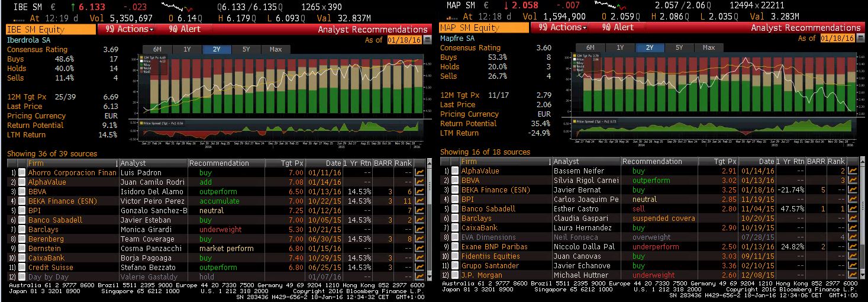Open report icon beside Fidentiis Equities row
The width and height of the screenshot is (868, 302).
coord(455,256)
